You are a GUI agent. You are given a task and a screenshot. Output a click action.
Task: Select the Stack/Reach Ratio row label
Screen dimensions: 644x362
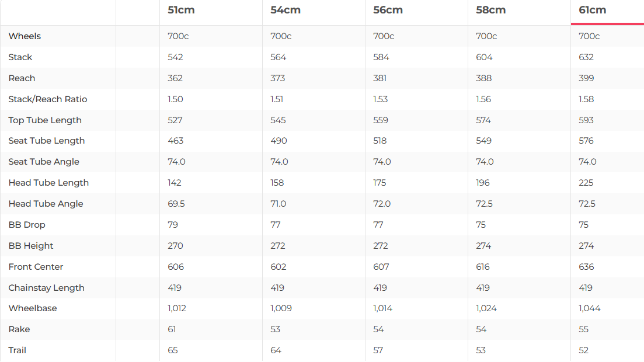(x=48, y=99)
